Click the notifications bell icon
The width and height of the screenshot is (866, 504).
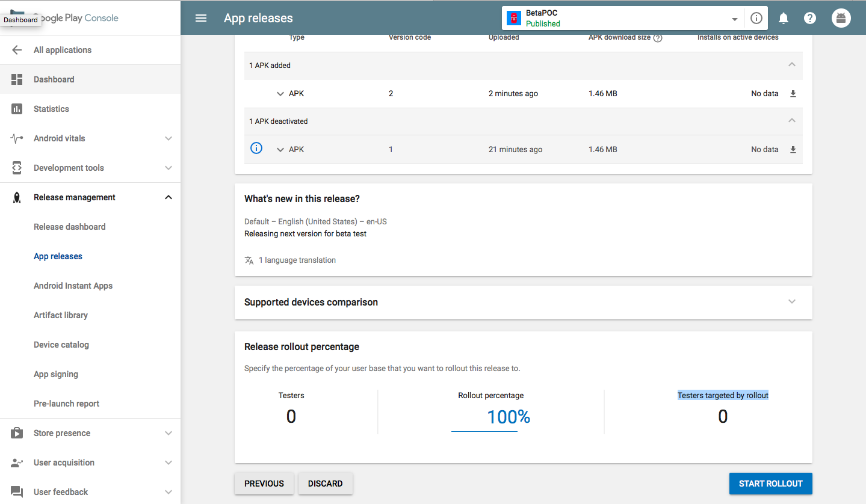pyautogui.click(x=784, y=18)
